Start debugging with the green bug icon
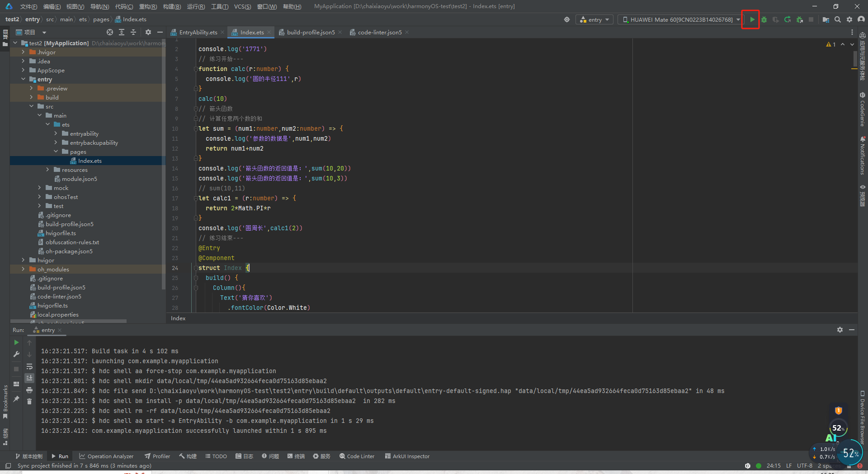868x474 pixels. [764, 19]
